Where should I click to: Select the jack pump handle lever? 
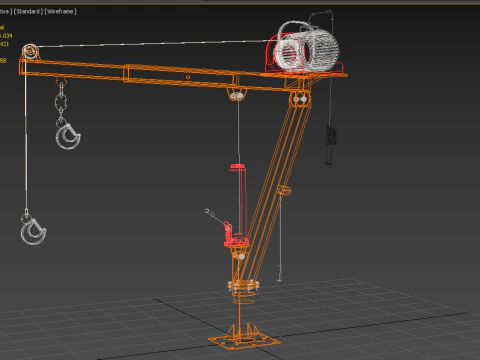(x=217, y=218)
